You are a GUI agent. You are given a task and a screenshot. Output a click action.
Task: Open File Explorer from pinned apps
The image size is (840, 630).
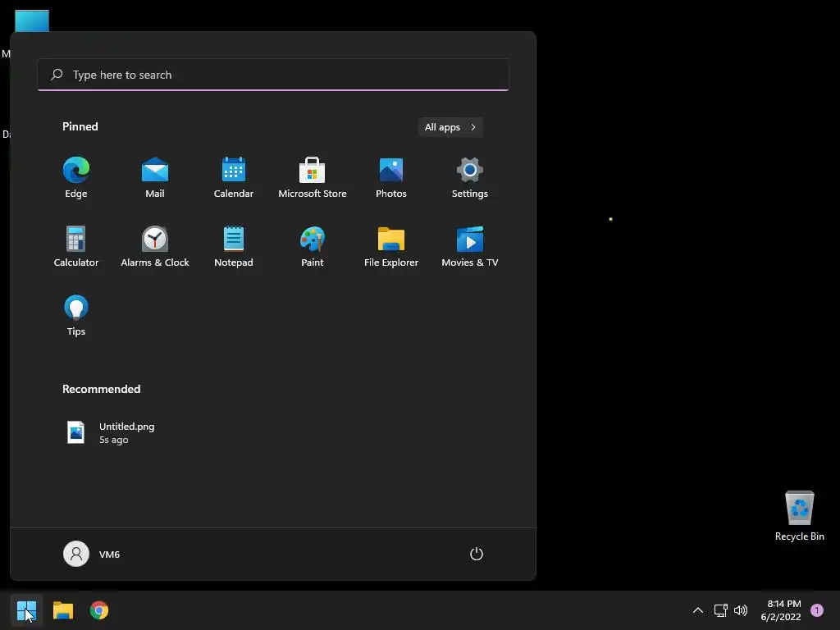tap(391, 247)
